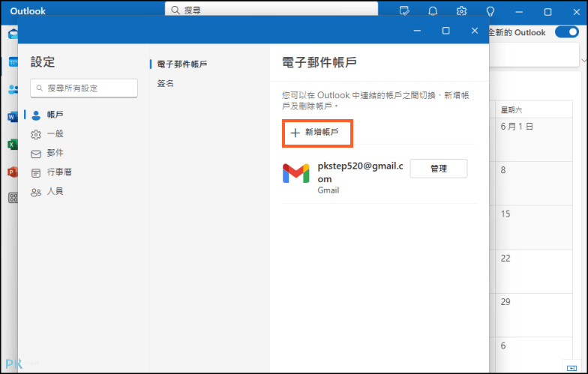
Task: Click the pkstep520@gmail.com account entry
Action: (360, 178)
